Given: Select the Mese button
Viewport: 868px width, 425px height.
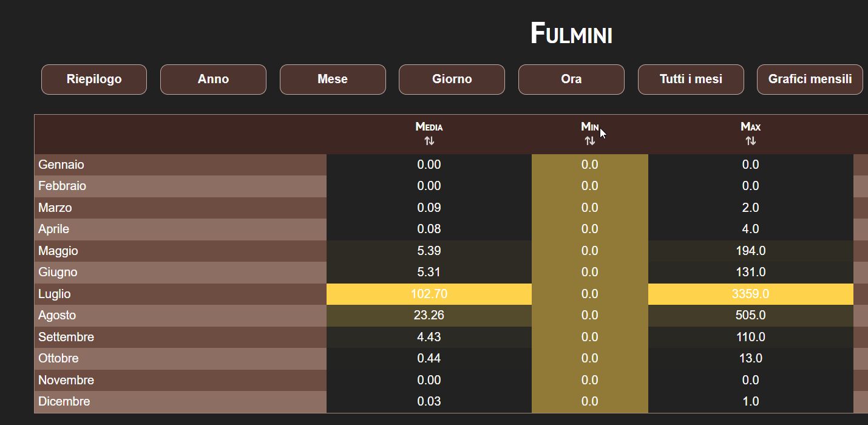Looking at the screenshot, I should coord(333,80).
